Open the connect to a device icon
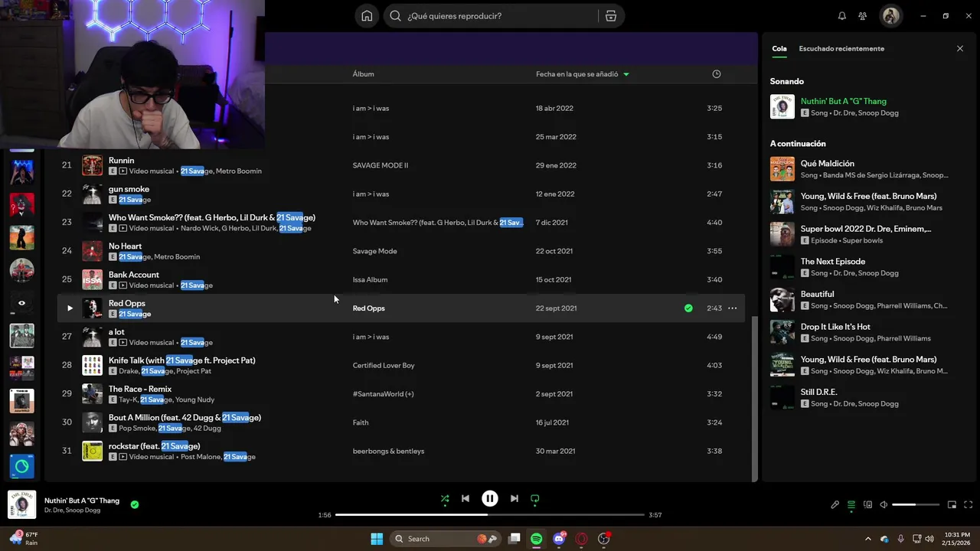This screenshot has height=551, width=980. [867, 504]
